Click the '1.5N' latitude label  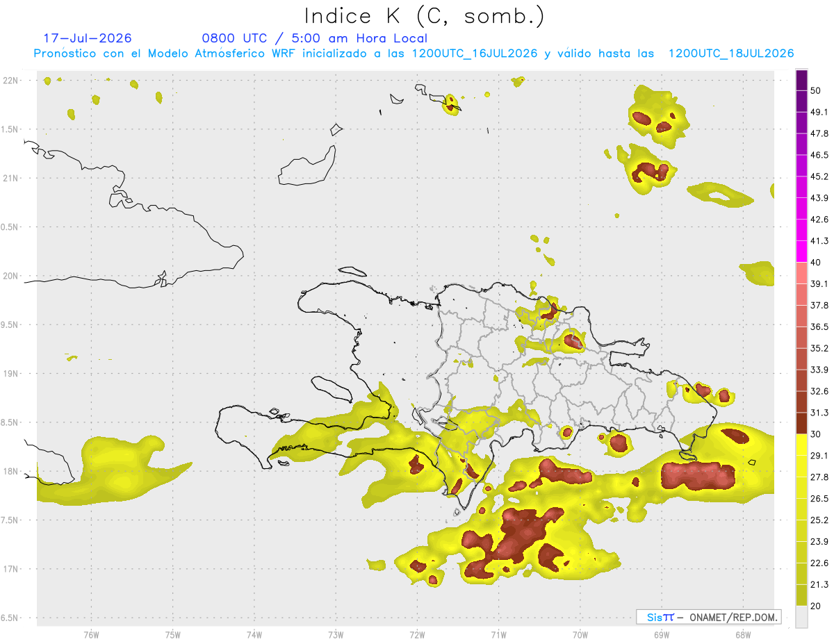pyautogui.click(x=10, y=129)
